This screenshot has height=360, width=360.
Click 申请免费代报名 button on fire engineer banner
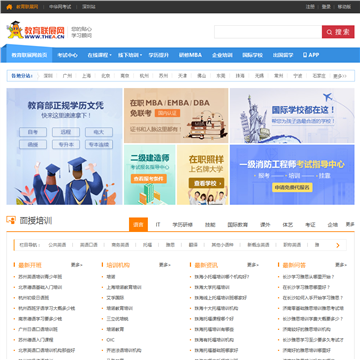click(292, 187)
